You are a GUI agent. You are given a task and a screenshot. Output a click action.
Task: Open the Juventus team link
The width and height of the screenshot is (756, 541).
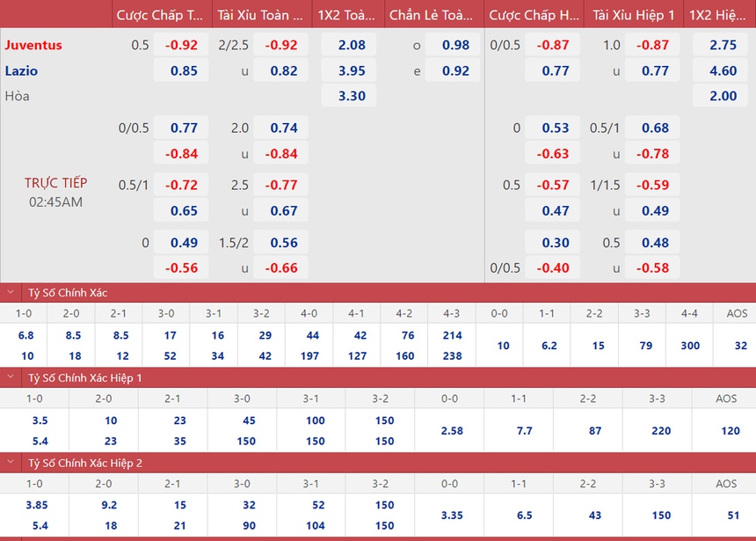click(33, 45)
